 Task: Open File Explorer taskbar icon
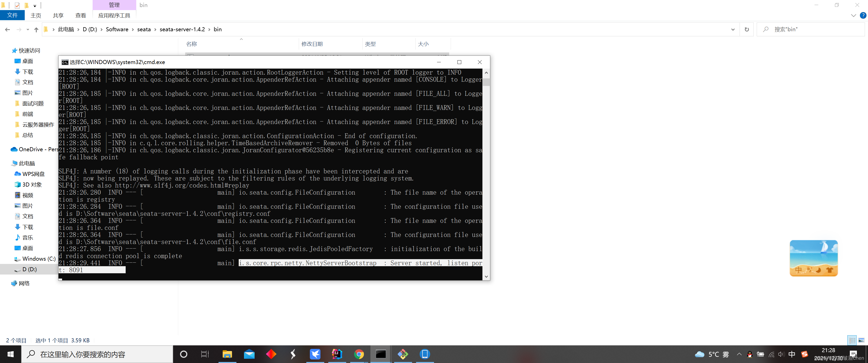pyautogui.click(x=227, y=354)
